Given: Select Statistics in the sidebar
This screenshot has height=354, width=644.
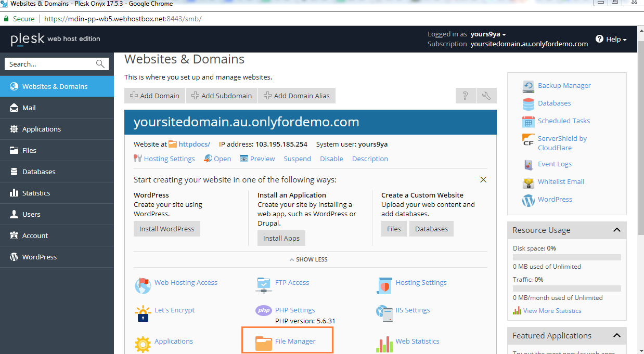Looking at the screenshot, I should (57, 193).
